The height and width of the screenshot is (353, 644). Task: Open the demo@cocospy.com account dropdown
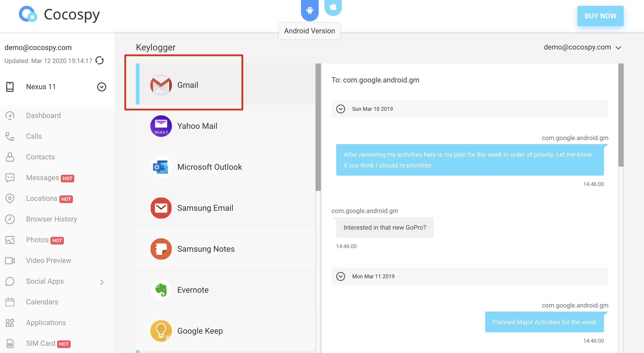(x=582, y=47)
